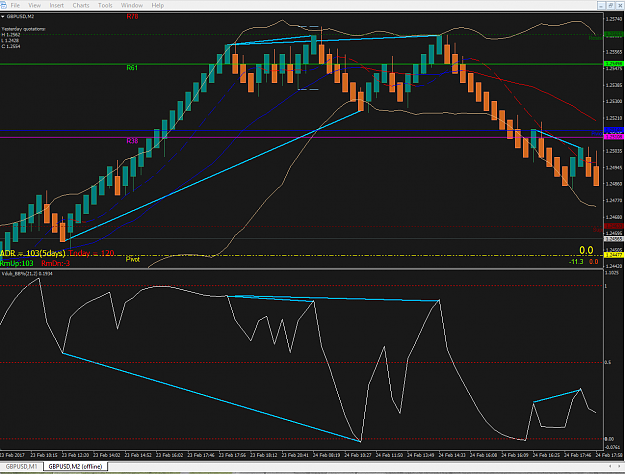
Task: Click the magenta R38 level label
Action: [132, 141]
